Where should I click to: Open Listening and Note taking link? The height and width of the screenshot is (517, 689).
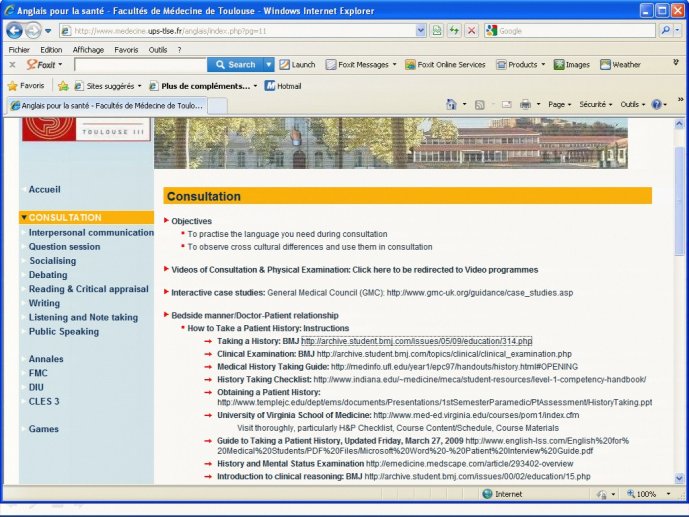[x=83, y=317]
